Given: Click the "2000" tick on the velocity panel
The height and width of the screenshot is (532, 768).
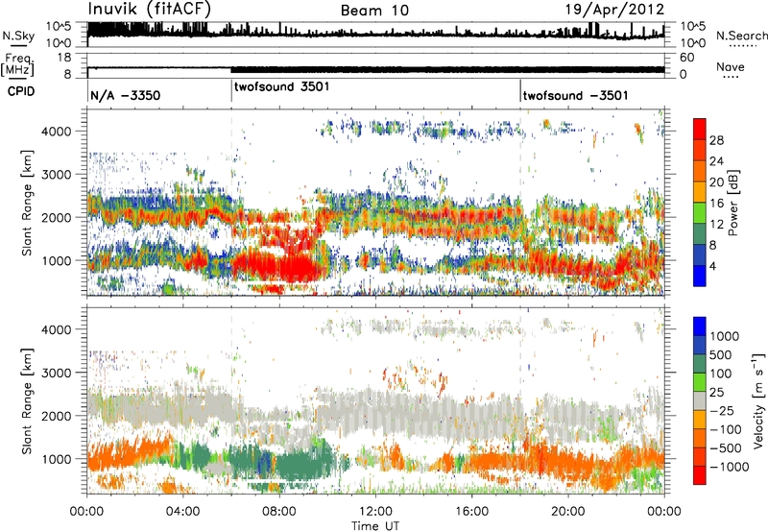Looking at the screenshot, I should point(57,416).
